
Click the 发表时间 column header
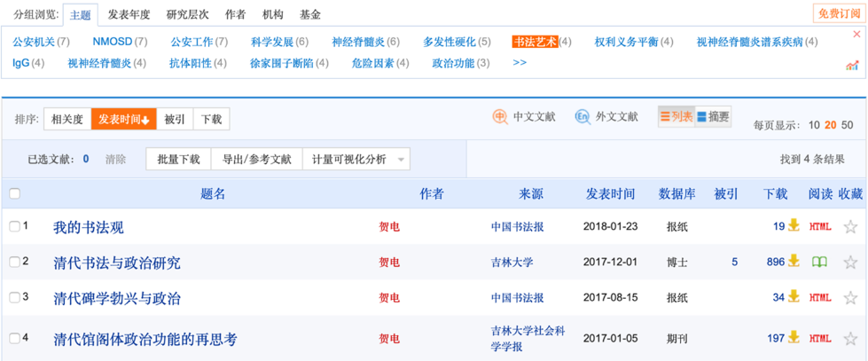611,193
